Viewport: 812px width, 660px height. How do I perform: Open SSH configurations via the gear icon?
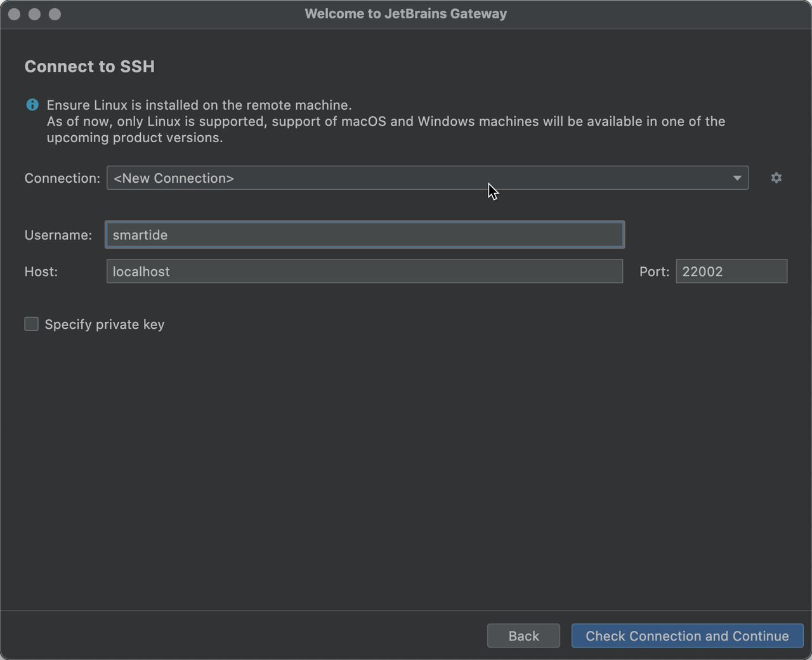776,178
